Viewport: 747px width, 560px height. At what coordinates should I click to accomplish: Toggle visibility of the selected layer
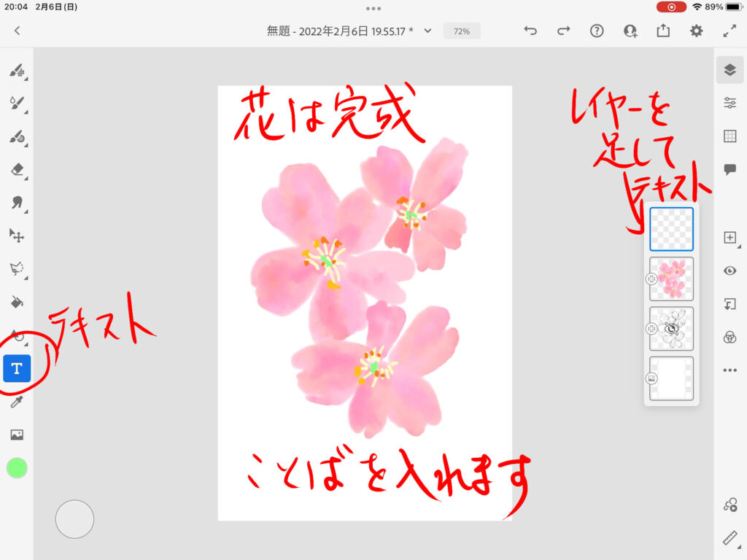[729, 271]
